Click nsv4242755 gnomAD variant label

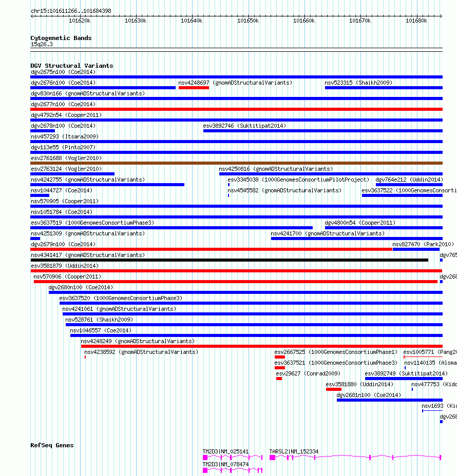pos(88,180)
